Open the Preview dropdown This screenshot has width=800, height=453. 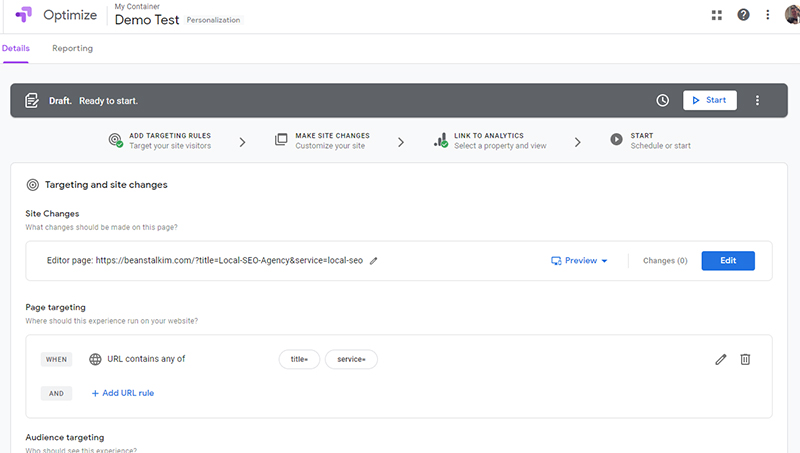pos(579,261)
